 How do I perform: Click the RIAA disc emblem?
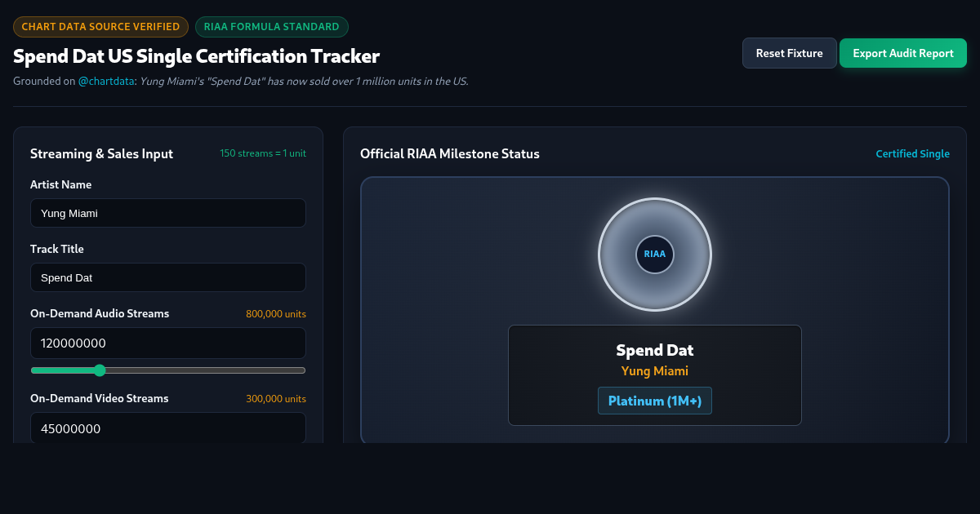point(655,254)
